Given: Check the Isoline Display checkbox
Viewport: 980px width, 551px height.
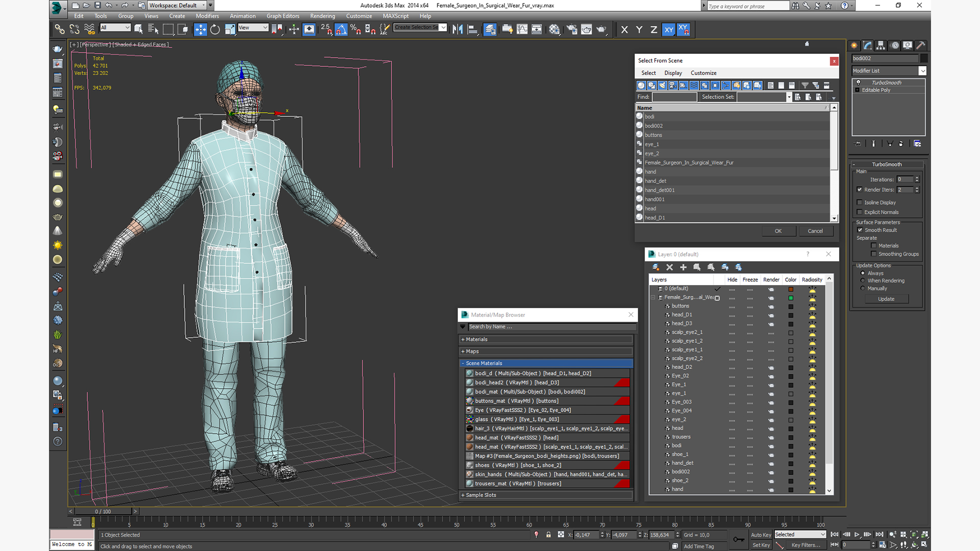Looking at the screenshot, I should point(860,203).
